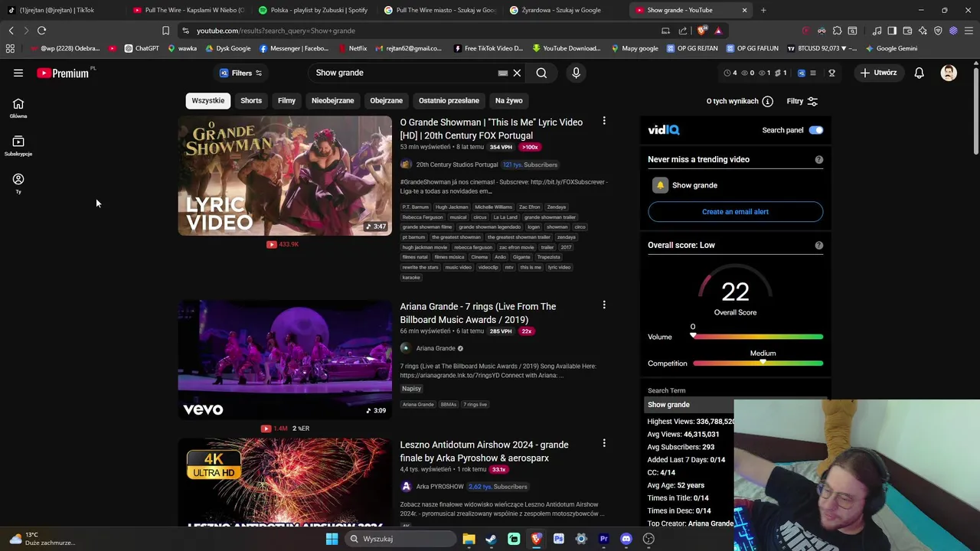Open the Ty profile sidebar item

(x=18, y=183)
